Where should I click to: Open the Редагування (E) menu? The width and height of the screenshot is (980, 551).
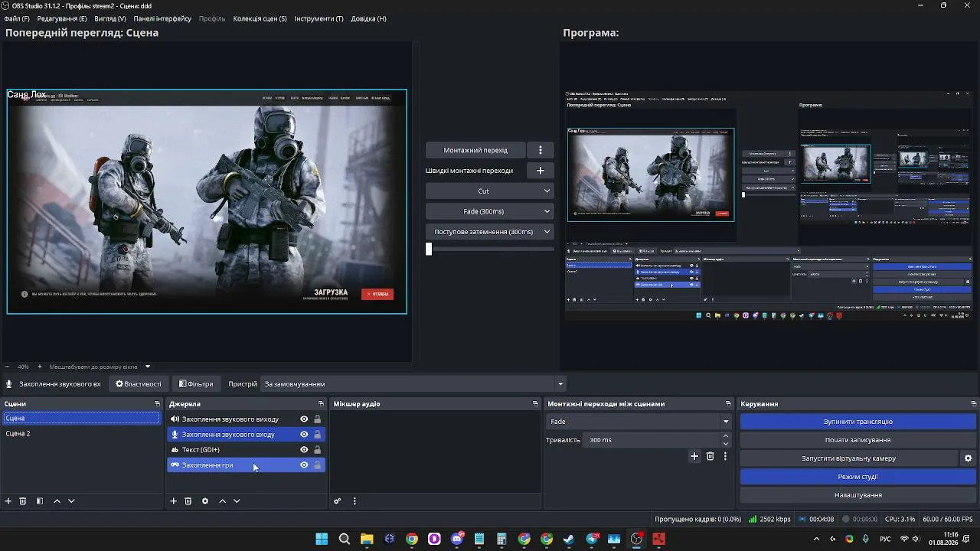click(x=62, y=18)
